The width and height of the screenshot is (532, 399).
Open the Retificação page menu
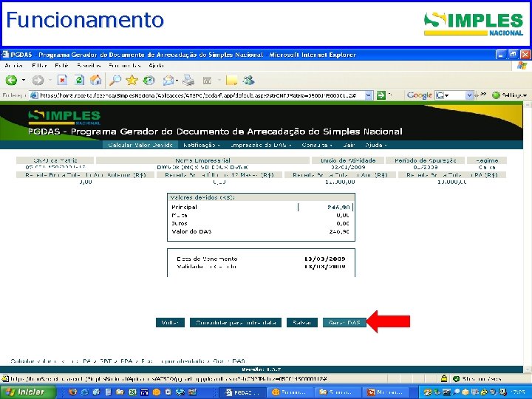point(201,145)
